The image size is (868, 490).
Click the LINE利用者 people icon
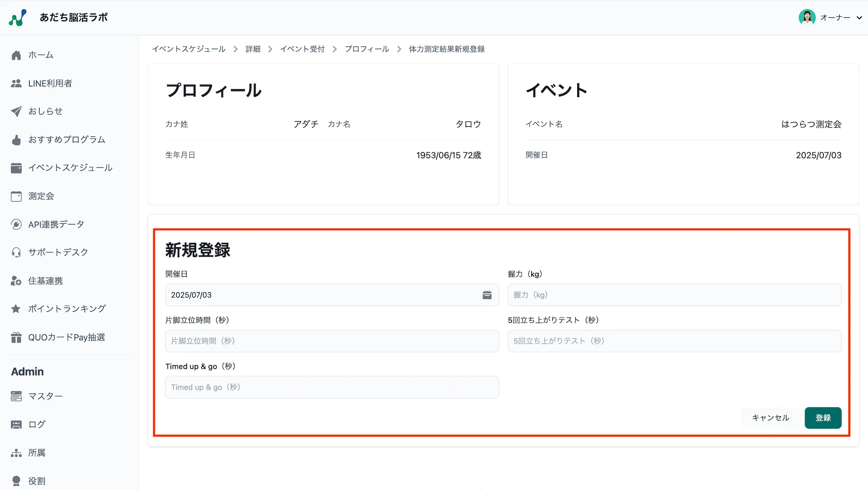(16, 83)
